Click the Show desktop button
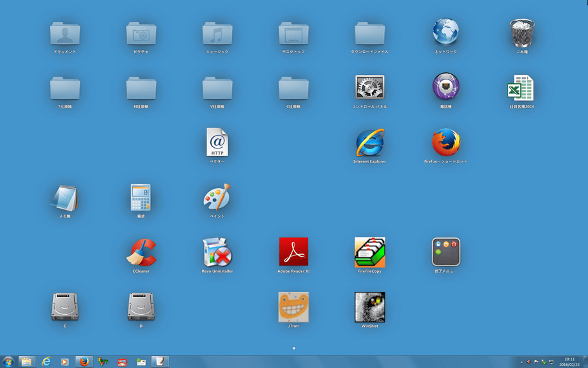Screen dimensions: 588x368 click(585, 362)
